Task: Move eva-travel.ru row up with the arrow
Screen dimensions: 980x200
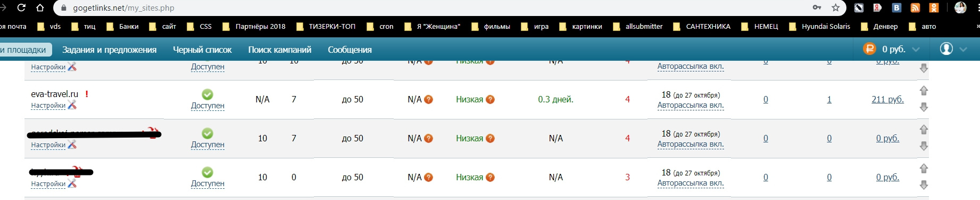Action: [x=924, y=91]
